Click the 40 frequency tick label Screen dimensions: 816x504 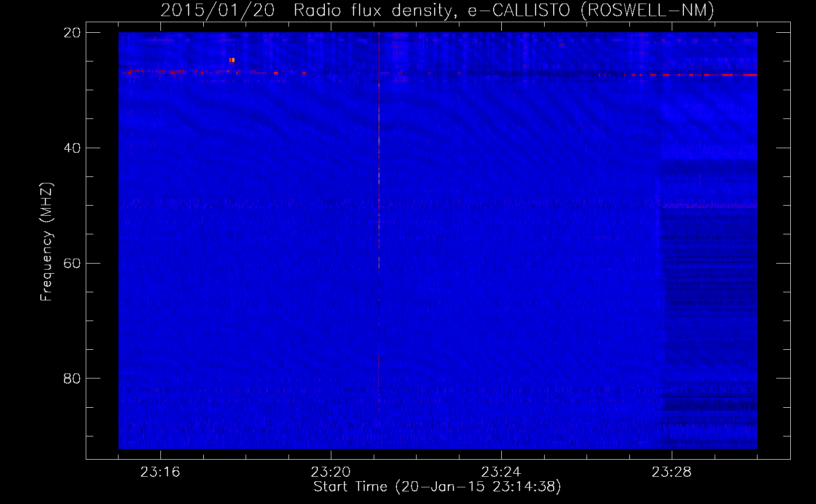(x=72, y=148)
